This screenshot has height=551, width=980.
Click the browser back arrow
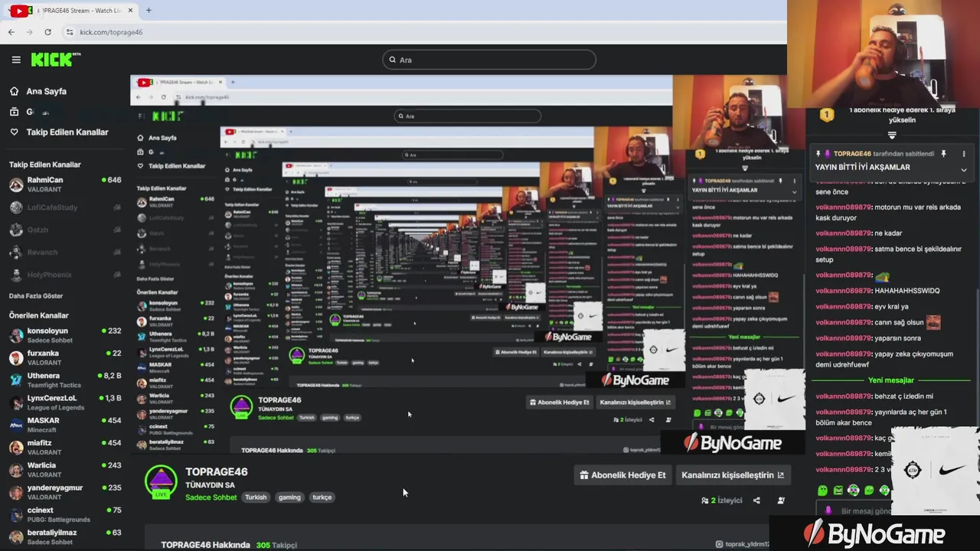(x=11, y=32)
